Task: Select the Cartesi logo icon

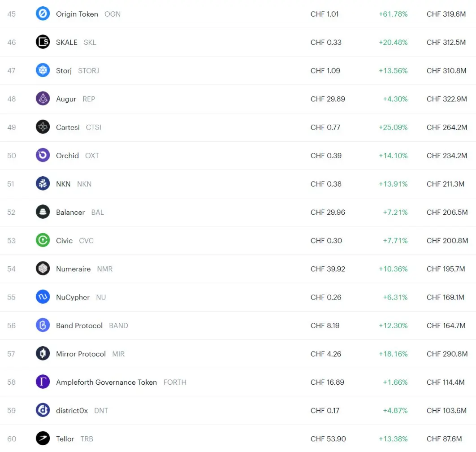Action: (x=43, y=127)
